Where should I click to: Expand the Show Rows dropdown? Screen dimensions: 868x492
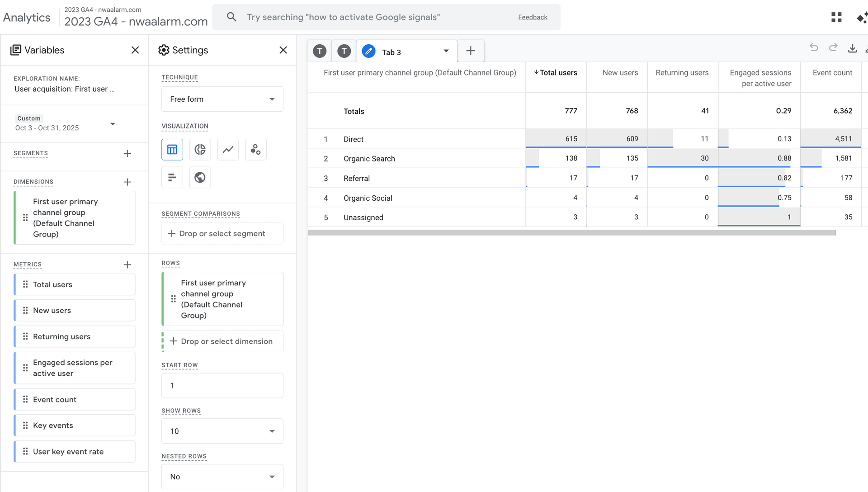[222, 431]
